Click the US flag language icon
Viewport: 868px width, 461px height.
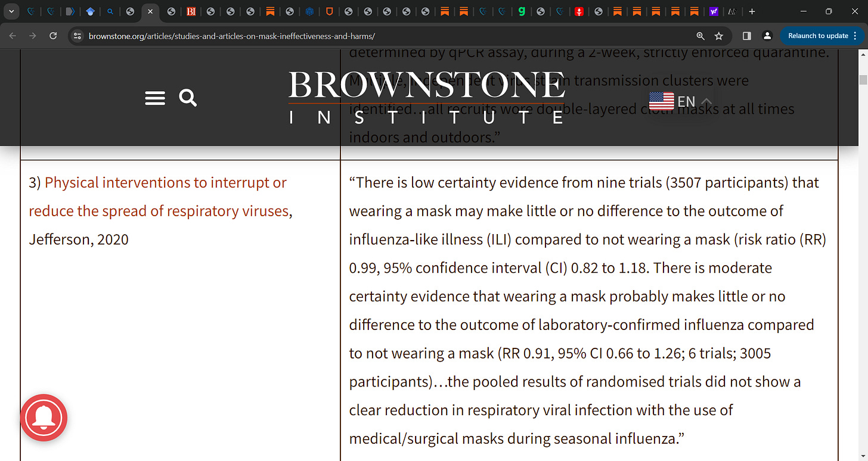click(x=661, y=101)
